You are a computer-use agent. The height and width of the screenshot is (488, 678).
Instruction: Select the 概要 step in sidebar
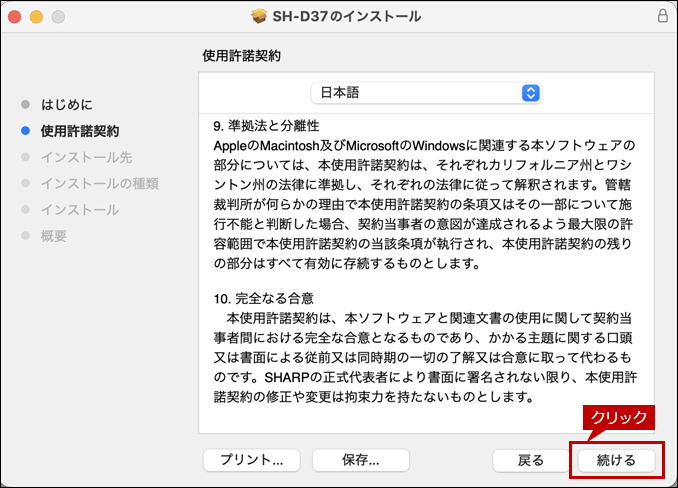click(54, 236)
